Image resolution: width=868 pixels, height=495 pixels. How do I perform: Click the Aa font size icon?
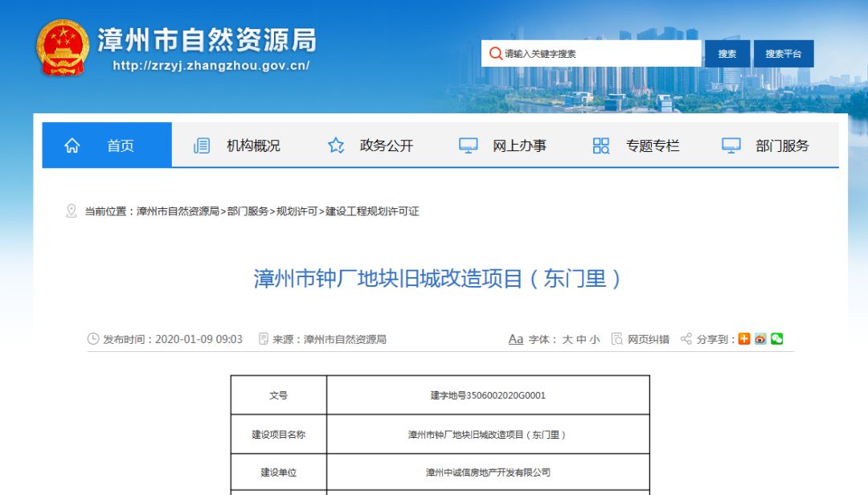(x=515, y=339)
